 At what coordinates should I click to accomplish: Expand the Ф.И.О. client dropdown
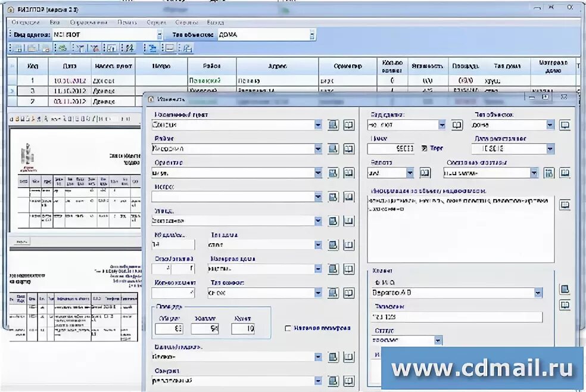538,293
